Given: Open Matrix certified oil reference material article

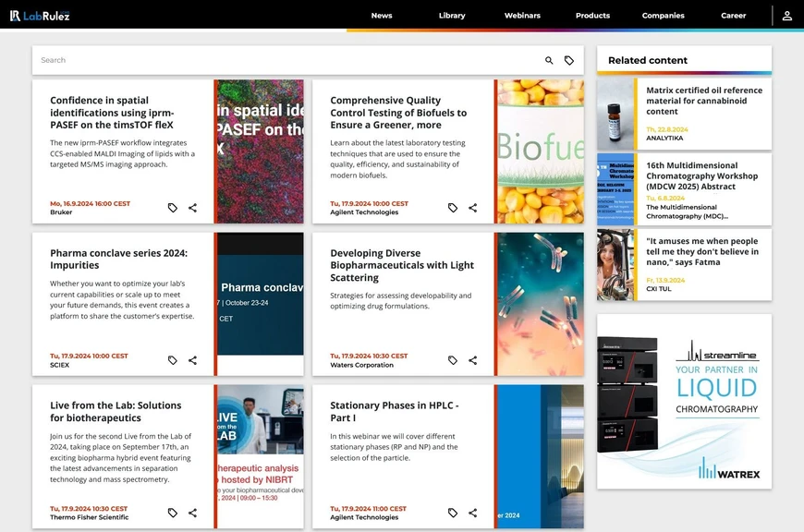Looking at the screenshot, I should point(703,101).
